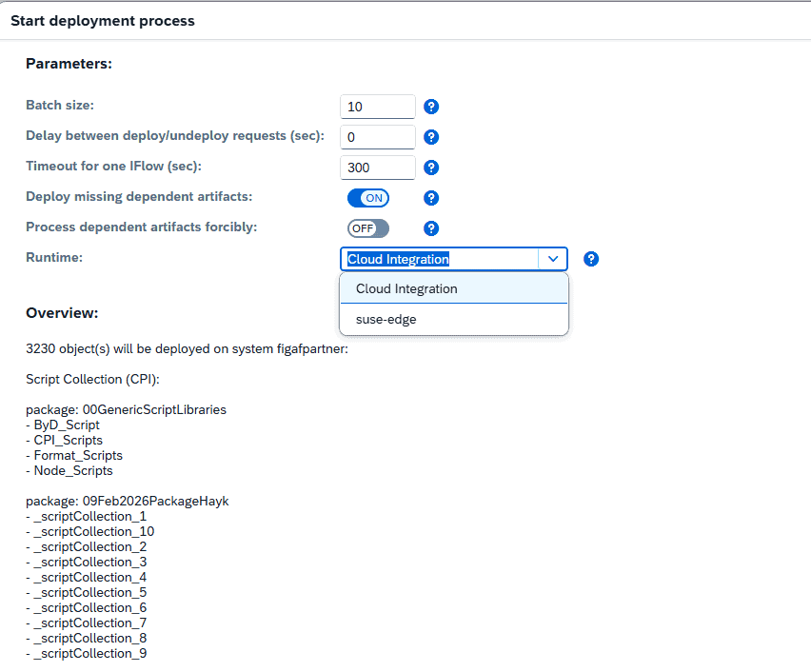Open help for Timeout for one IFlow
Image resolution: width=811 pixels, height=672 pixels.
pyautogui.click(x=431, y=168)
